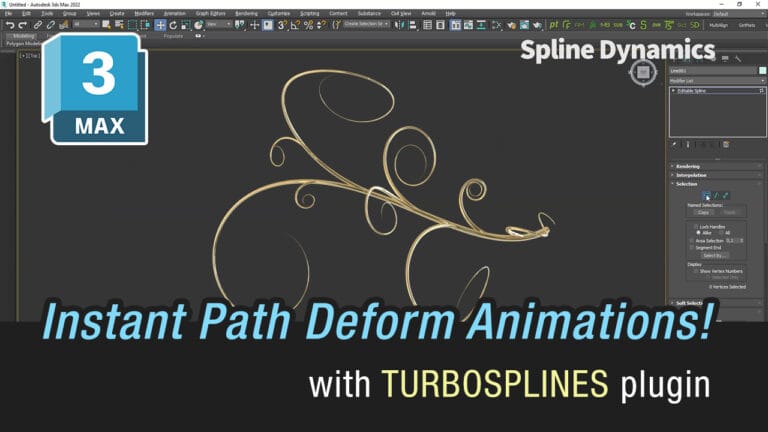The height and width of the screenshot is (432, 768).
Task: Open Select by Name list icon
Action: [x=119, y=25]
